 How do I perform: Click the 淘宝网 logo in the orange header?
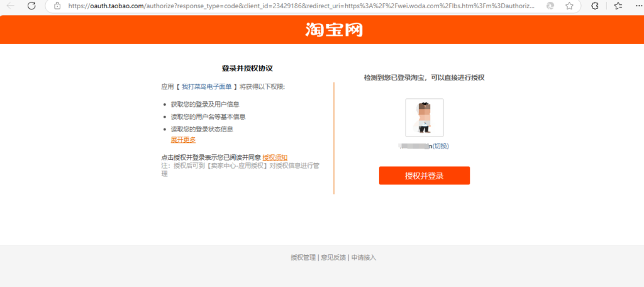pos(334,30)
